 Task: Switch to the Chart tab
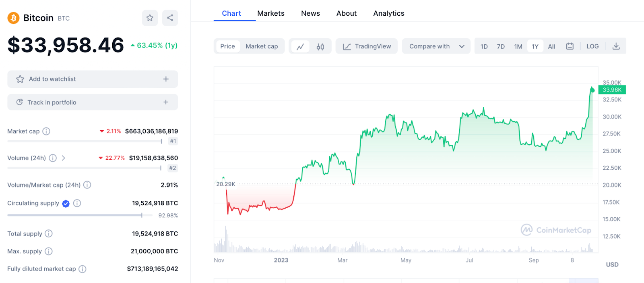(231, 13)
